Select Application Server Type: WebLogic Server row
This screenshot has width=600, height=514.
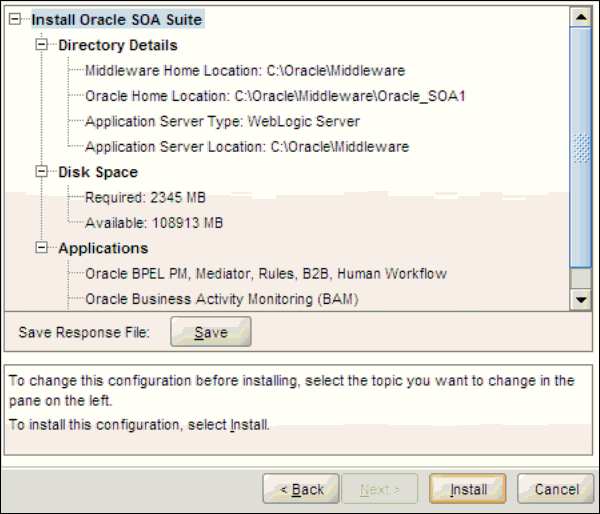222,121
